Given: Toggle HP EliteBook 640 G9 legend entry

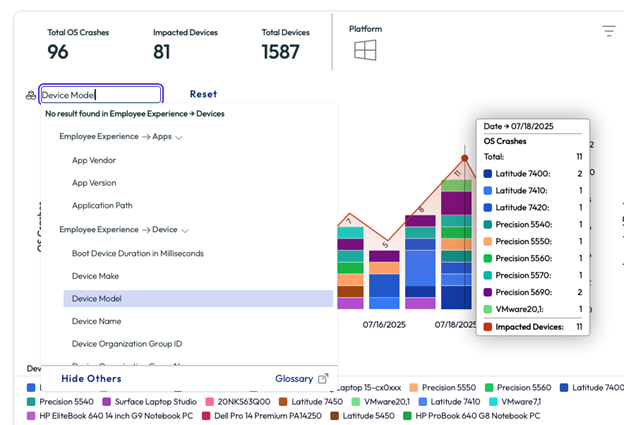Looking at the screenshot, I should point(110,416).
